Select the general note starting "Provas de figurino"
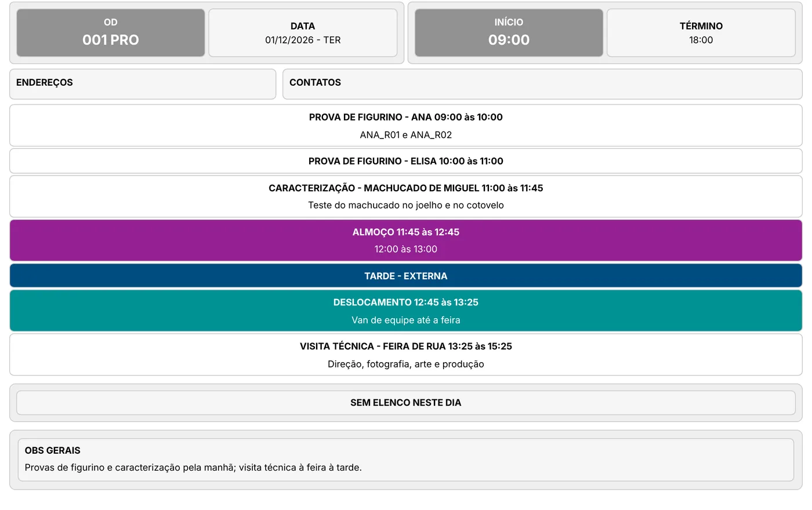This screenshot has height=510, width=812. pyautogui.click(x=193, y=468)
